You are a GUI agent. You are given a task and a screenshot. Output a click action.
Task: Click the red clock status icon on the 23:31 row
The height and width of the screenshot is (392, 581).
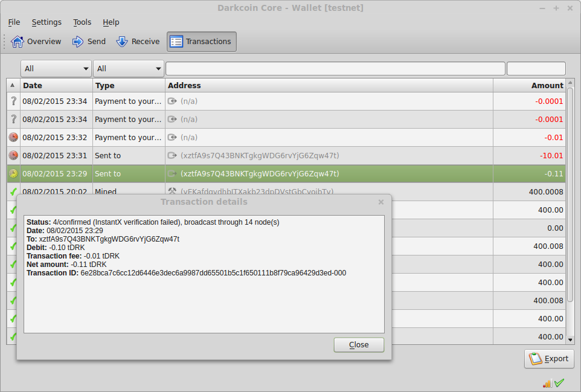13,155
